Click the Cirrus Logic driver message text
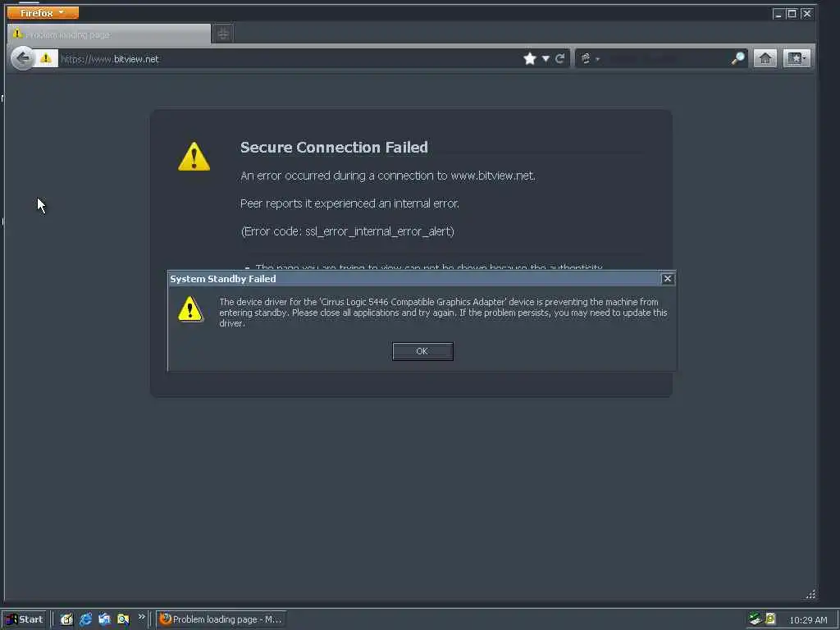 443,313
